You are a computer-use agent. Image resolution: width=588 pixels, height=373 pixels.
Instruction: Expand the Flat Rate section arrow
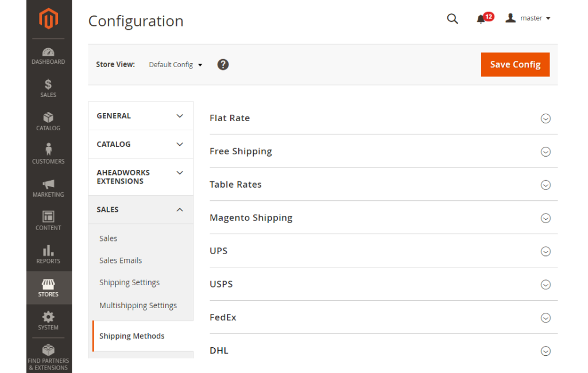(x=546, y=118)
